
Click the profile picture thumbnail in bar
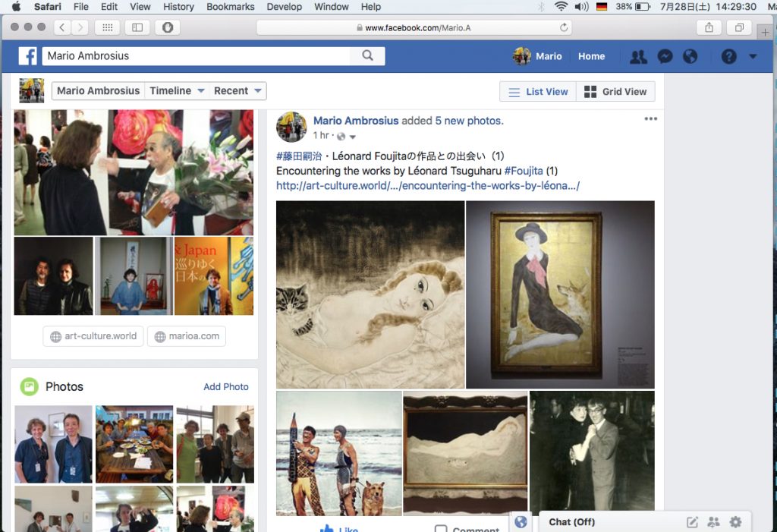click(x=32, y=91)
